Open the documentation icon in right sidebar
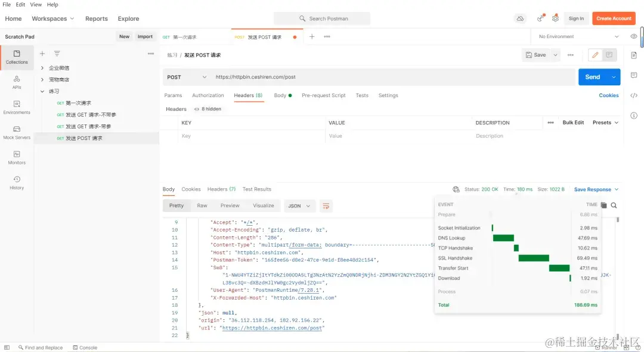The width and height of the screenshot is (644, 352). (x=634, y=55)
